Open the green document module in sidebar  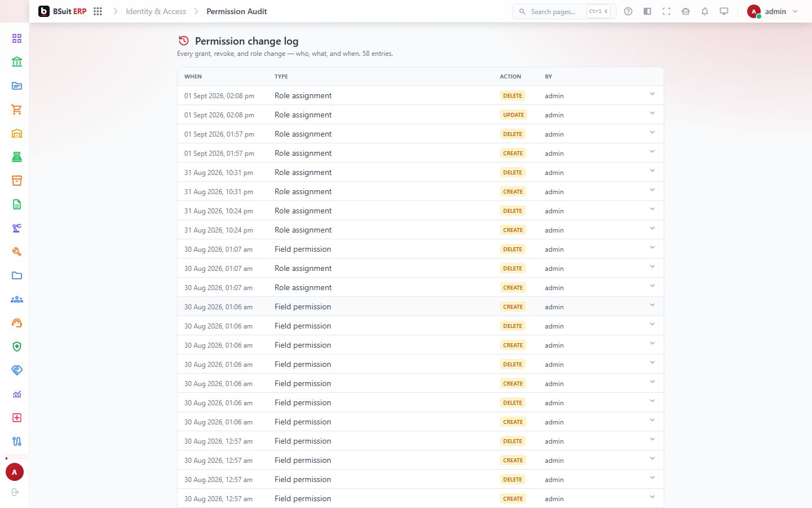click(17, 204)
